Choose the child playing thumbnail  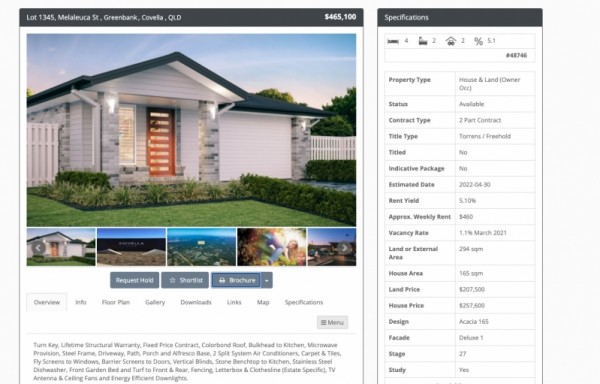coord(272,247)
